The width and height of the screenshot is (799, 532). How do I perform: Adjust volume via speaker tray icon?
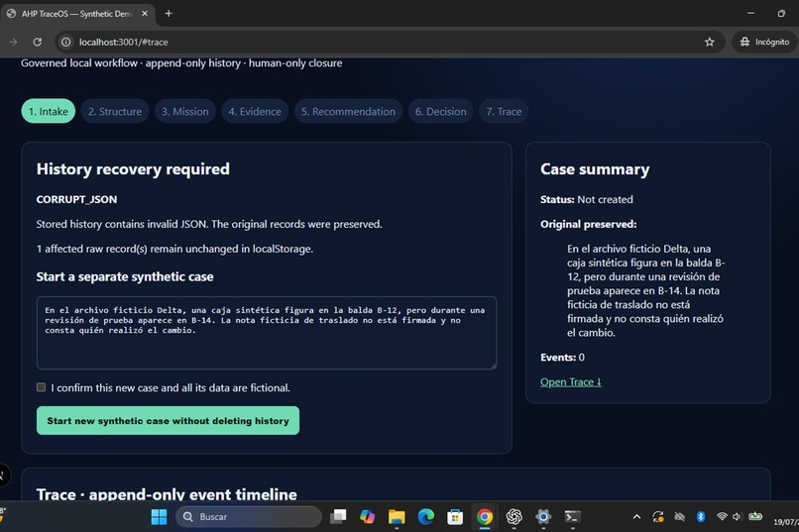click(x=737, y=517)
